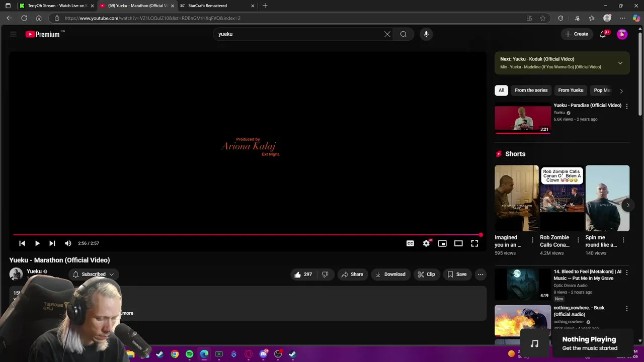Open options for Rob Zombie short

(578, 240)
